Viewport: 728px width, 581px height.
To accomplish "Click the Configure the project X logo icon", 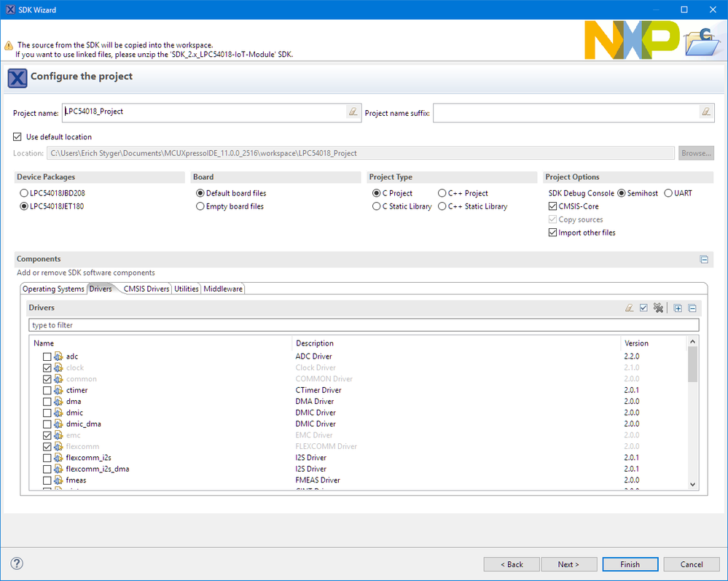I will tap(17, 78).
